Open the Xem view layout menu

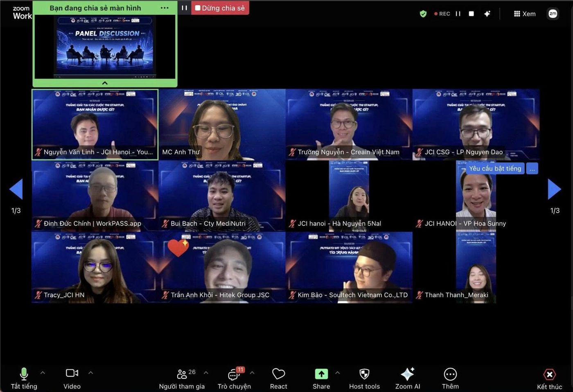pyautogui.click(x=525, y=14)
